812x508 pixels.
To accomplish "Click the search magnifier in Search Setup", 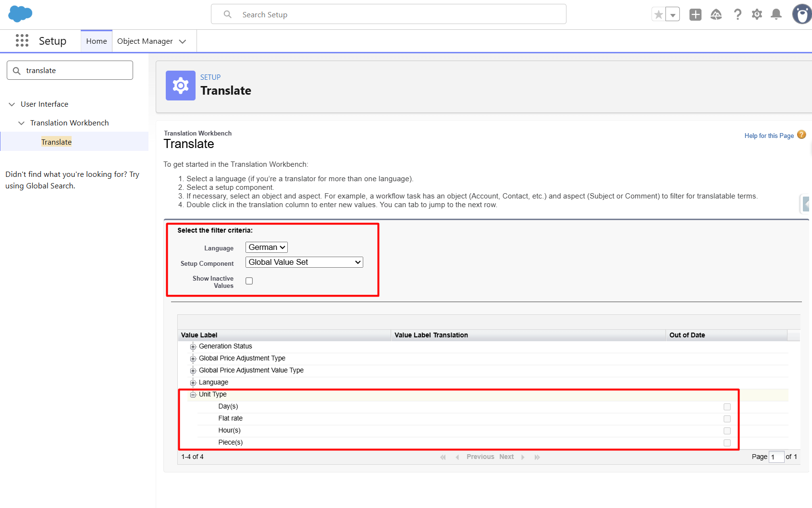I will [x=228, y=14].
